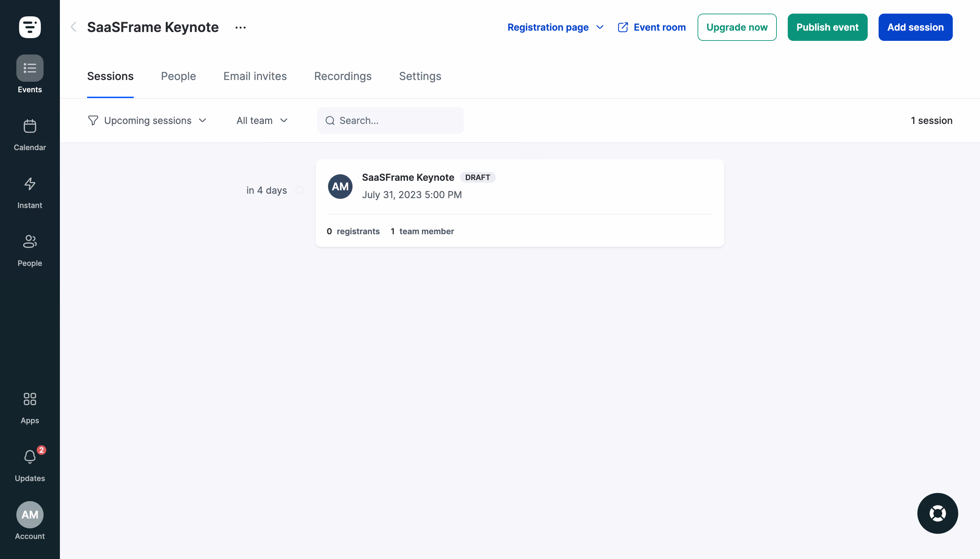Click the Add session button
Screen dimensions: 980x559
[x=915, y=27]
